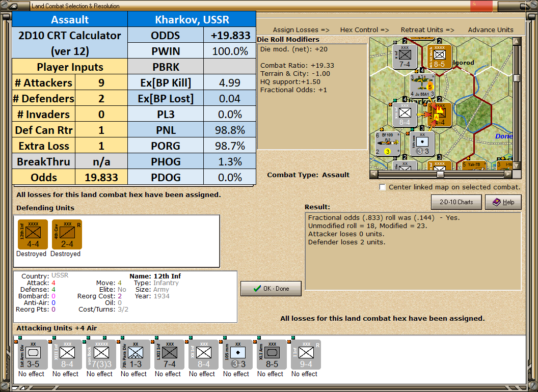Screen dimensions: 538x392
Task: Open Retreat Units step
Action: [427, 30]
